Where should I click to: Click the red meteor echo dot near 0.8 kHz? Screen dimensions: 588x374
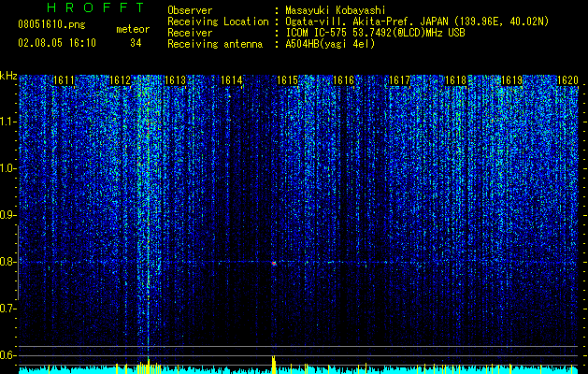click(274, 264)
